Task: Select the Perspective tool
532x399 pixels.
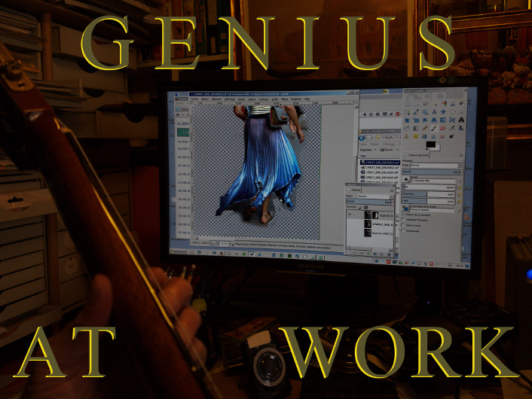Action: (434, 120)
